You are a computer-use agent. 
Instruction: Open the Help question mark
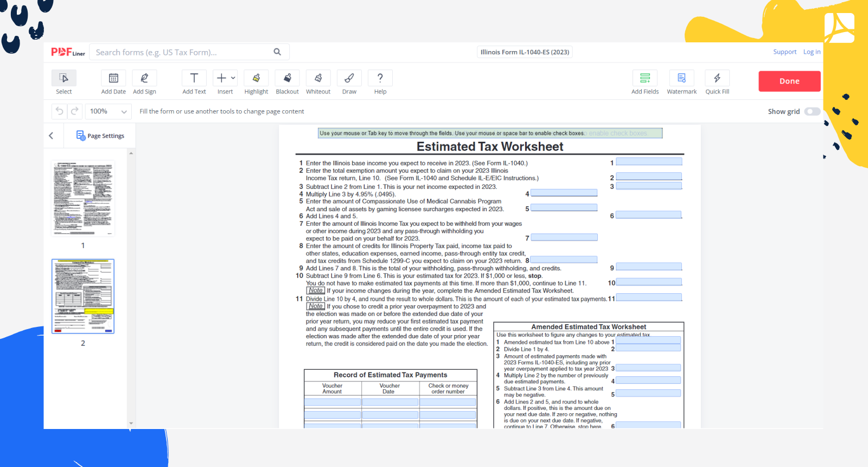[x=380, y=78]
